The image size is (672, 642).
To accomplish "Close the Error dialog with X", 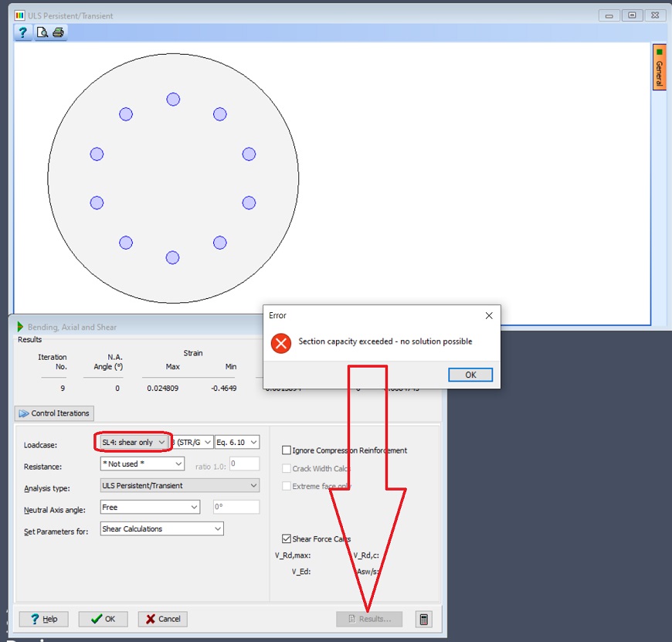I will [x=489, y=315].
